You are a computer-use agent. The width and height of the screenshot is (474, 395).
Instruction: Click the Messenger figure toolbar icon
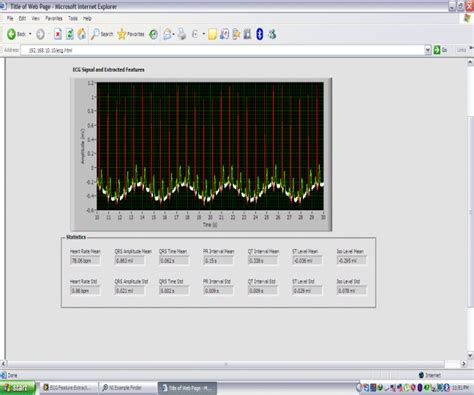pyautogui.click(x=272, y=34)
